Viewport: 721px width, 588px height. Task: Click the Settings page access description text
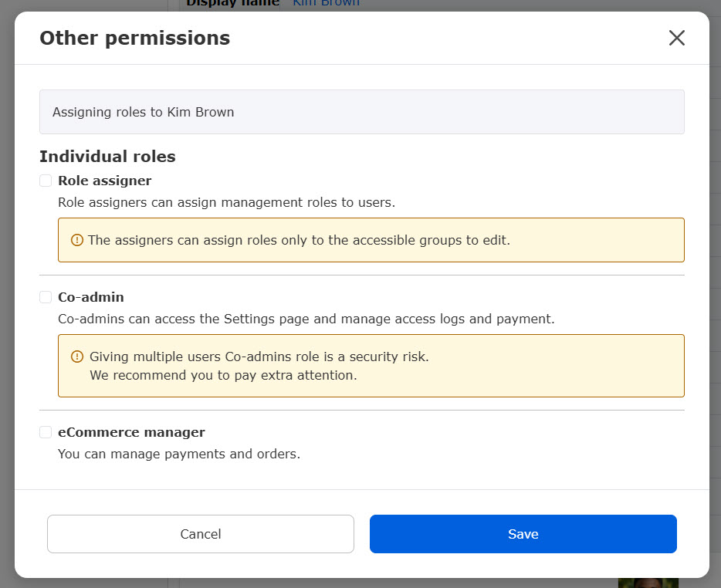[306, 319]
